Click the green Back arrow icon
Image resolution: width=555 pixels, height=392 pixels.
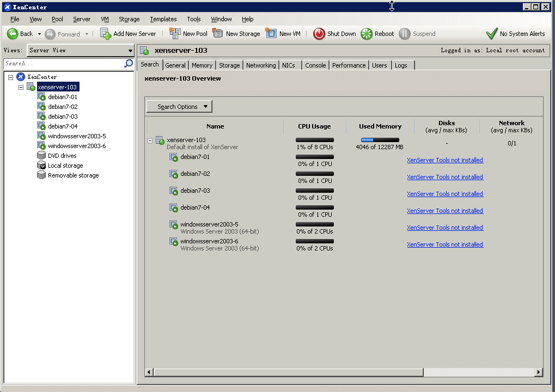[13, 34]
